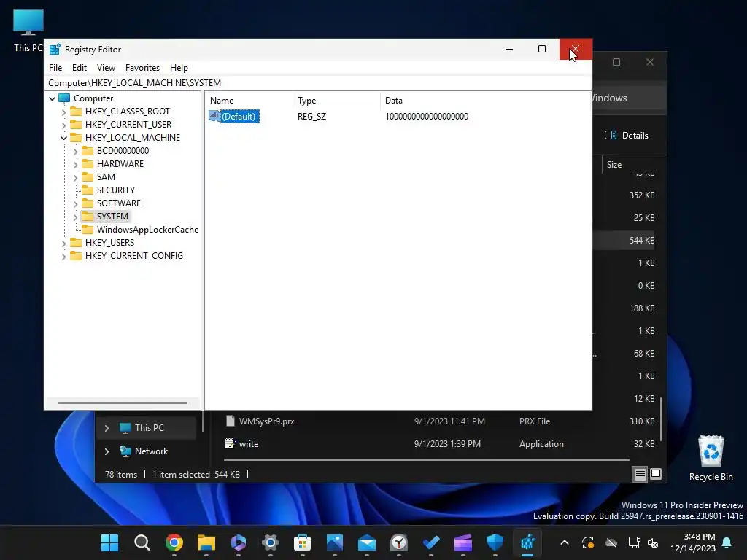This screenshot has height=560, width=747.
Task: Expand the HKEY_CURRENT_USER key
Action: pos(64,125)
